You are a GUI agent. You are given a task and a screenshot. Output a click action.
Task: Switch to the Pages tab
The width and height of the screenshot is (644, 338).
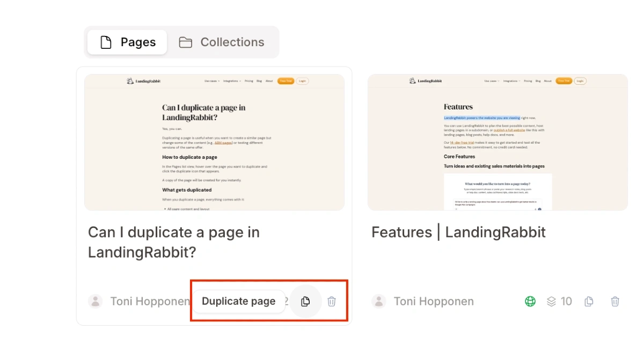[127, 42]
